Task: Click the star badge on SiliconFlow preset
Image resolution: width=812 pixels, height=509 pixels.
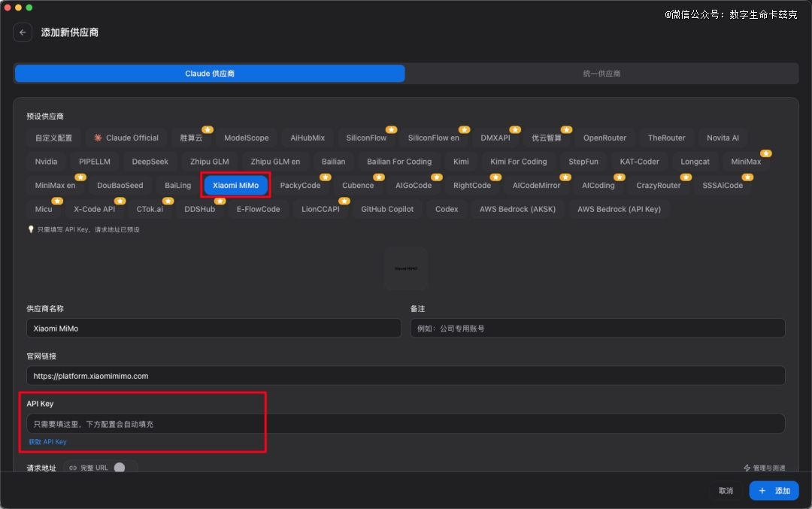Action: [x=390, y=129]
